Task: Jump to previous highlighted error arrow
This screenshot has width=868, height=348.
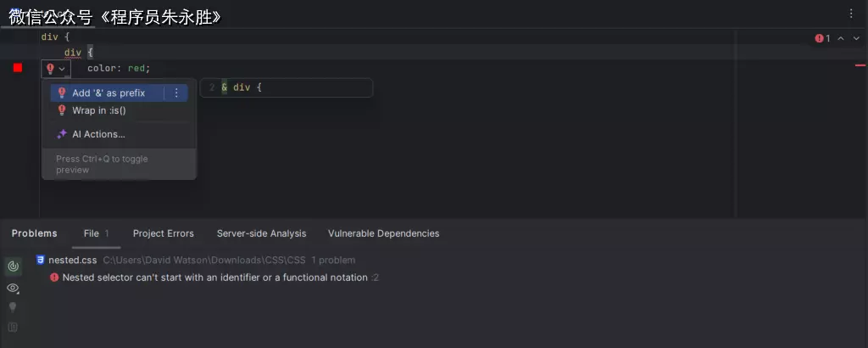Action: click(841, 38)
